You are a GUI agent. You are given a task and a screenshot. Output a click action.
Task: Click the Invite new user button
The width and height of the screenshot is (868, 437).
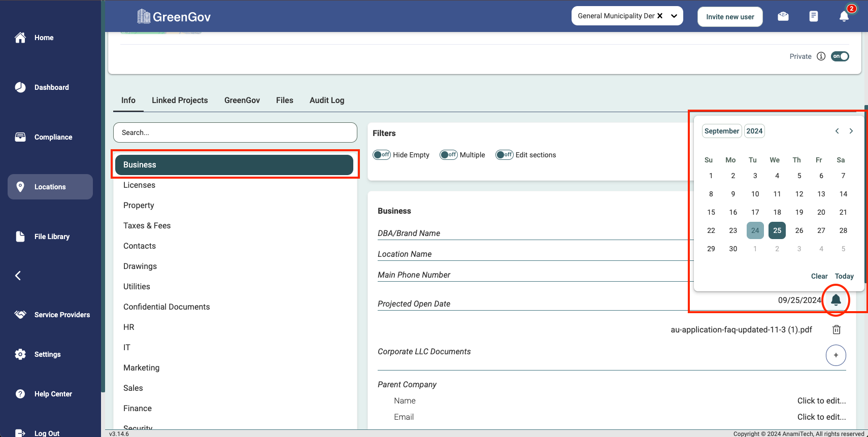(x=730, y=17)
